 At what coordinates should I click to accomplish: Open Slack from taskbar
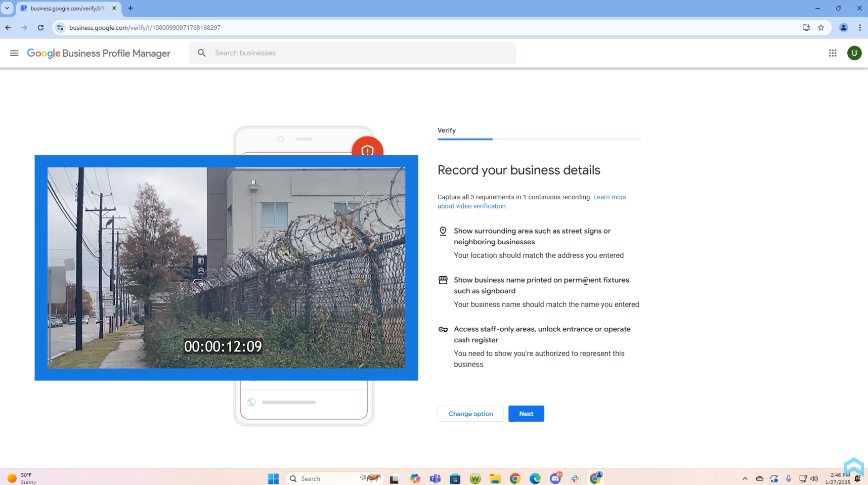[575, 478]
